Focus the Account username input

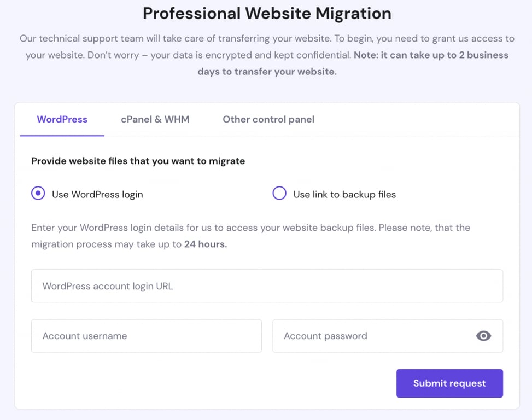coord(146,336)
